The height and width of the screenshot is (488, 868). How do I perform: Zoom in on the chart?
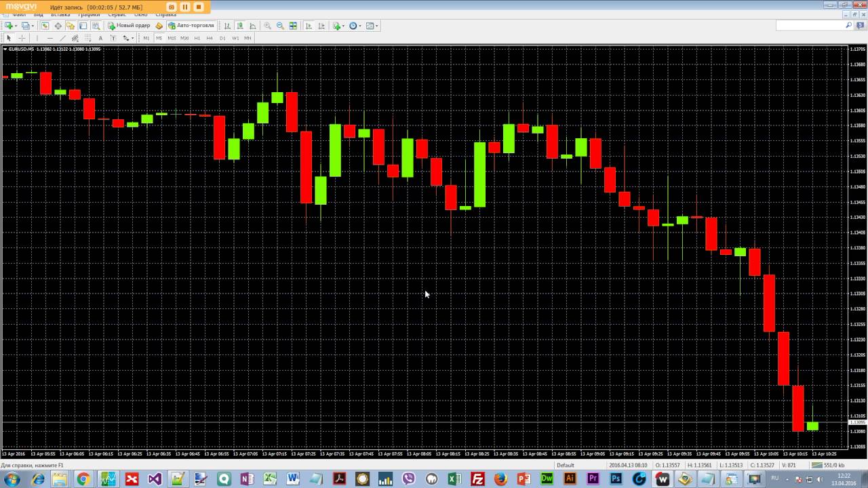267,26
